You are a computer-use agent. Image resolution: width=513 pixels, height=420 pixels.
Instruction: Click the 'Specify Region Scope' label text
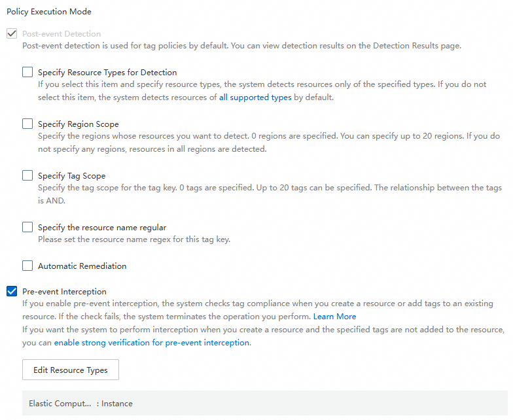point(79,124)
